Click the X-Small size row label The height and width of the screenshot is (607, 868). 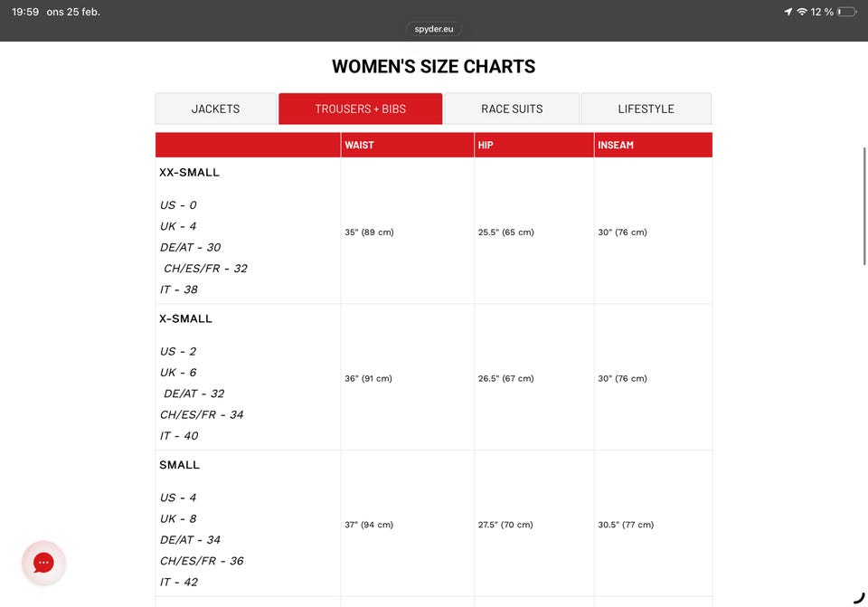point(186,318)
